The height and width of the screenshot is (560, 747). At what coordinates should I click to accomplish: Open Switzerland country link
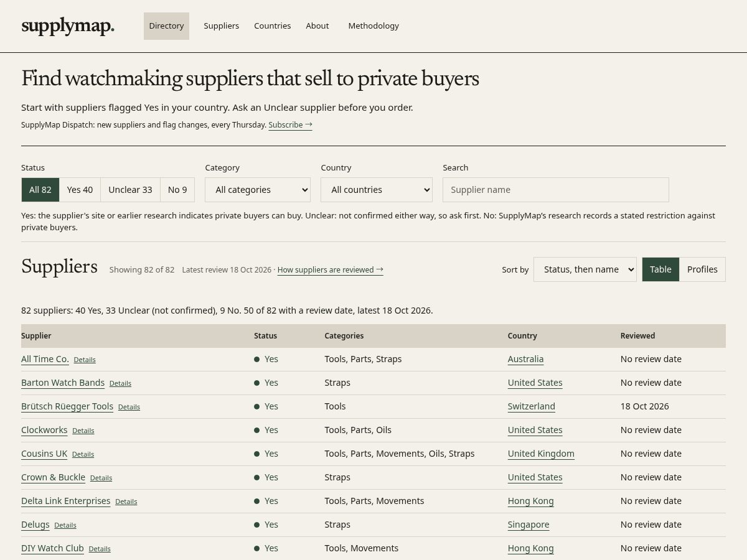(x=531, y=406)
